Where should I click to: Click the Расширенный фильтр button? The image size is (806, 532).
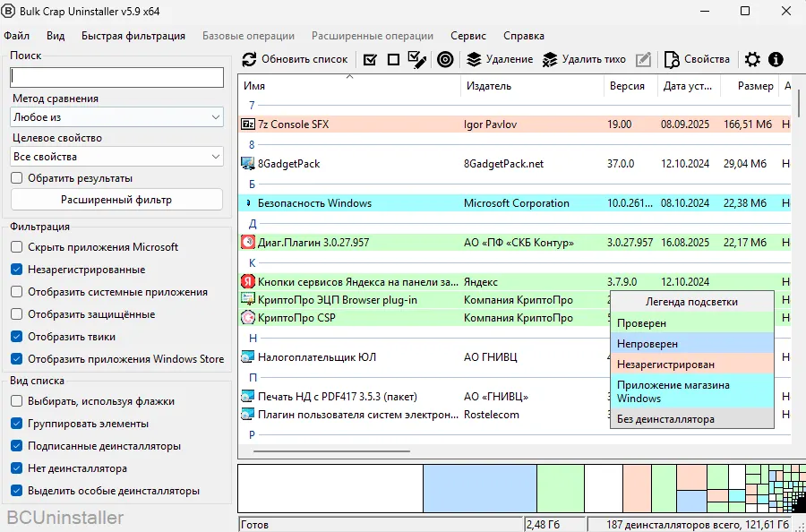pos(116,200)
